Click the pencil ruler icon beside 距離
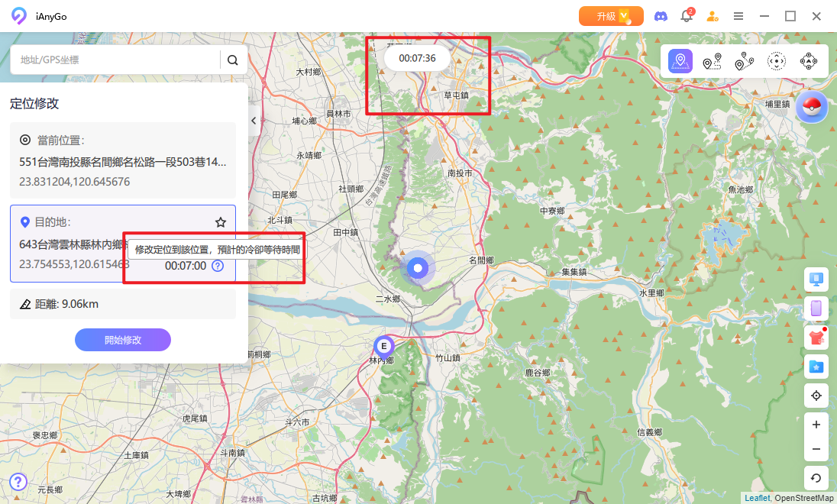This screenshot has height=504, width=837. pos(25,304)
